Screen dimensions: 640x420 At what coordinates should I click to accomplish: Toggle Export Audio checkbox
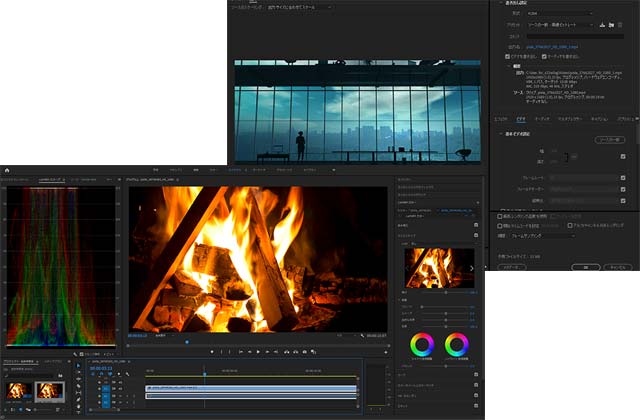(x=544, y=56)
